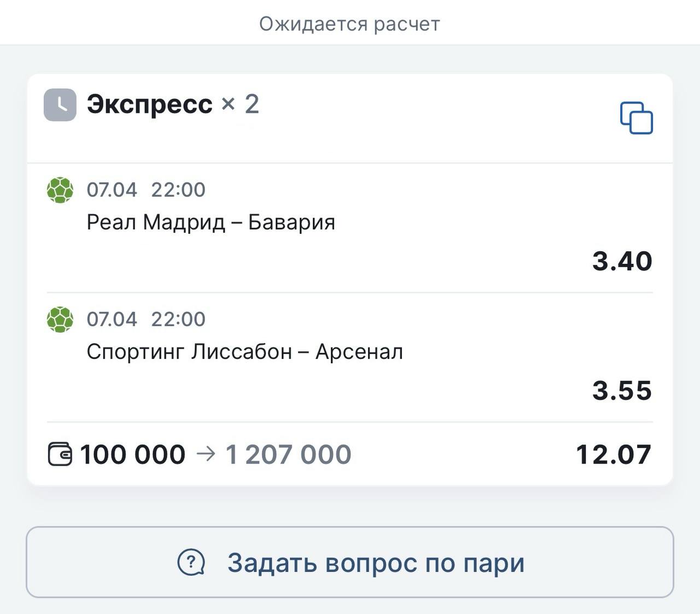Click the × 2 selections count

point(240,104)
